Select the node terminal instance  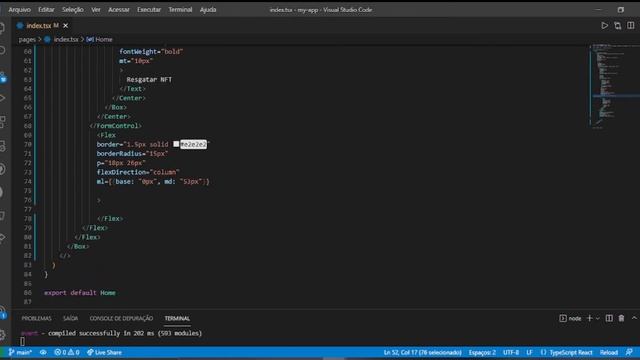point(570,318)
